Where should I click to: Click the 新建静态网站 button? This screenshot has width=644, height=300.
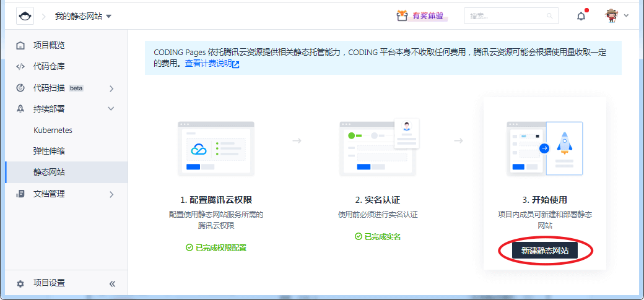click(x=544, y=251)
